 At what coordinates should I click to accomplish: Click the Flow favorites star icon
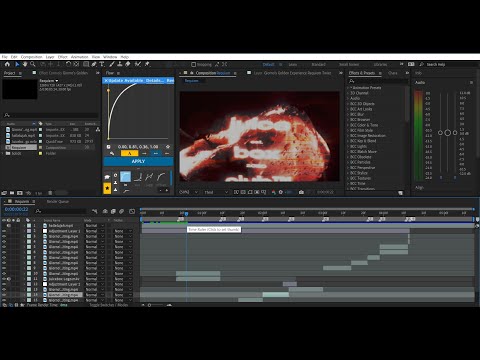[107, 188]
